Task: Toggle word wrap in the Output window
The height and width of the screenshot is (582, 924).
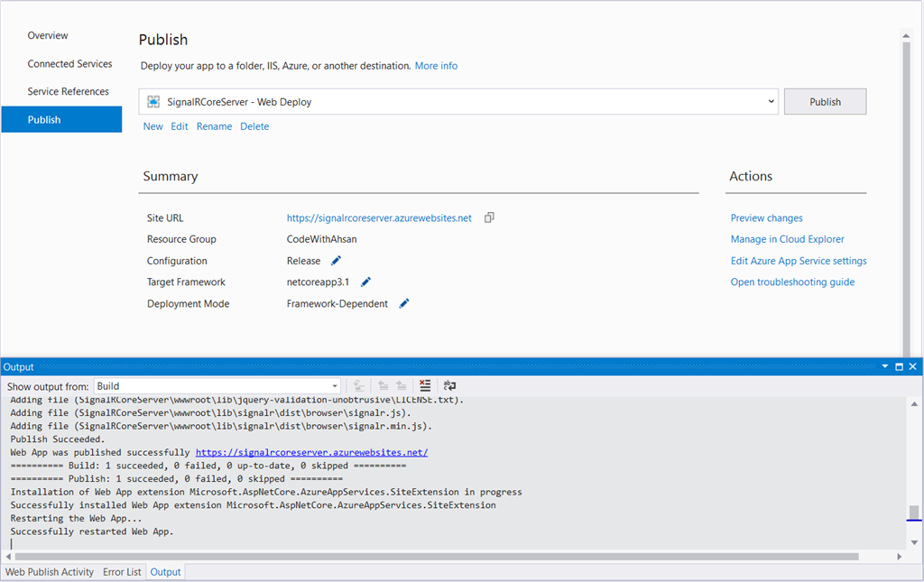Action: (449, 386)
